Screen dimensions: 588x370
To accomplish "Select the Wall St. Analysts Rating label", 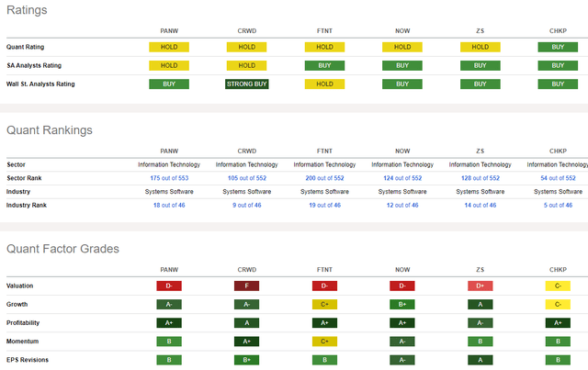I will click(40, 84).
